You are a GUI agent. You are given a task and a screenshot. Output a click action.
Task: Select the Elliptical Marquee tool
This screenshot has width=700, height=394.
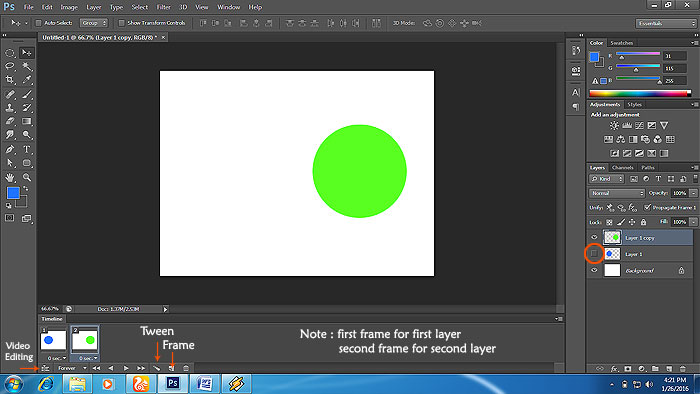pos(10,53)
